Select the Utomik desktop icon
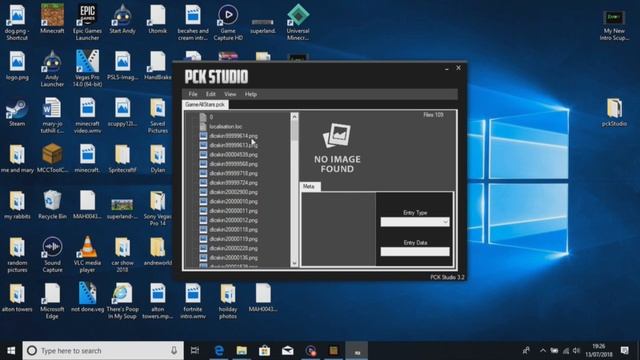Viewport: 640px width, 360px height. pos(158,18)
